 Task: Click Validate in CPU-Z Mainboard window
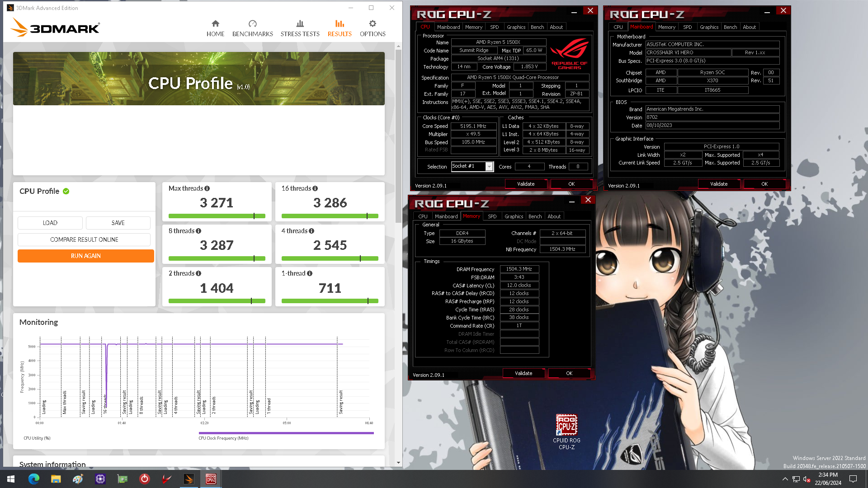(x=719, y=184)
